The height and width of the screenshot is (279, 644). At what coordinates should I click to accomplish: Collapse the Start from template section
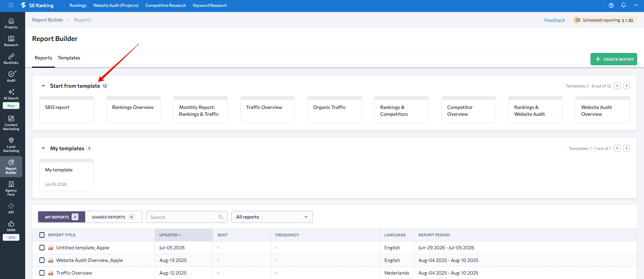[x=43, y=86]
